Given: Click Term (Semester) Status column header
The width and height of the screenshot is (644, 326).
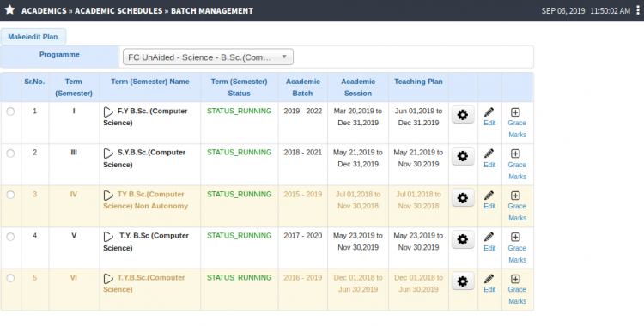Looking at the screenshot, I should click(239, 87).
